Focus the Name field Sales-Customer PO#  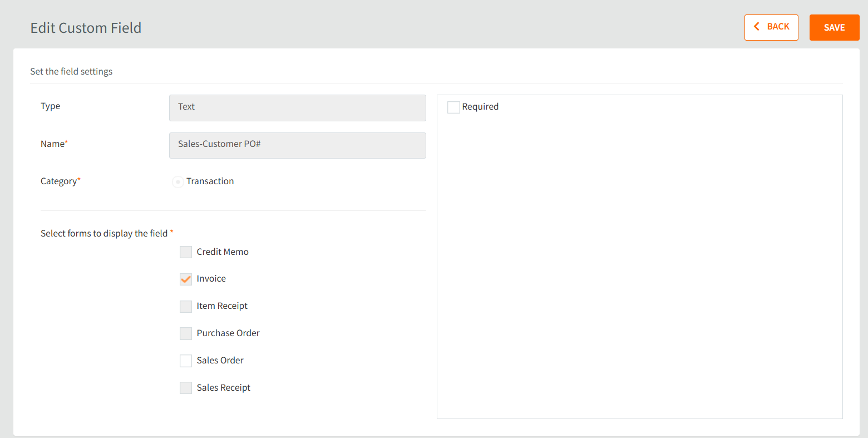[x=298, y=145]
